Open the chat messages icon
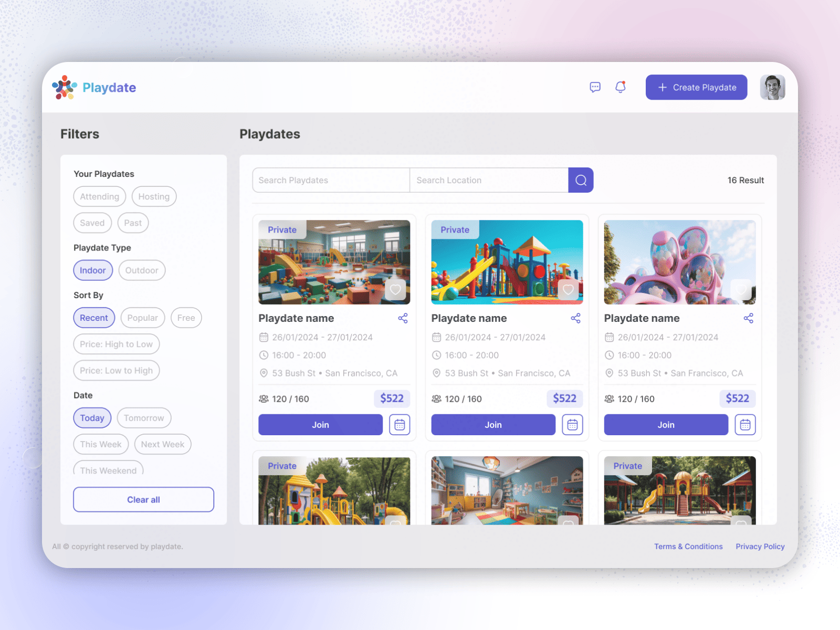The height and width of the screenshot is (630, 840). click(595, 87)
